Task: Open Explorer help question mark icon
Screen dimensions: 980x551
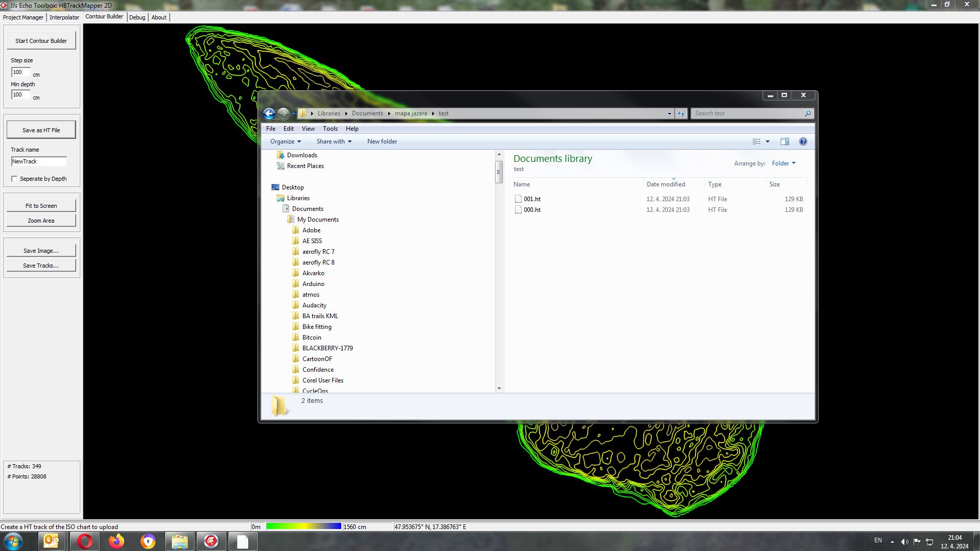Action: click(x=803, y=141)
